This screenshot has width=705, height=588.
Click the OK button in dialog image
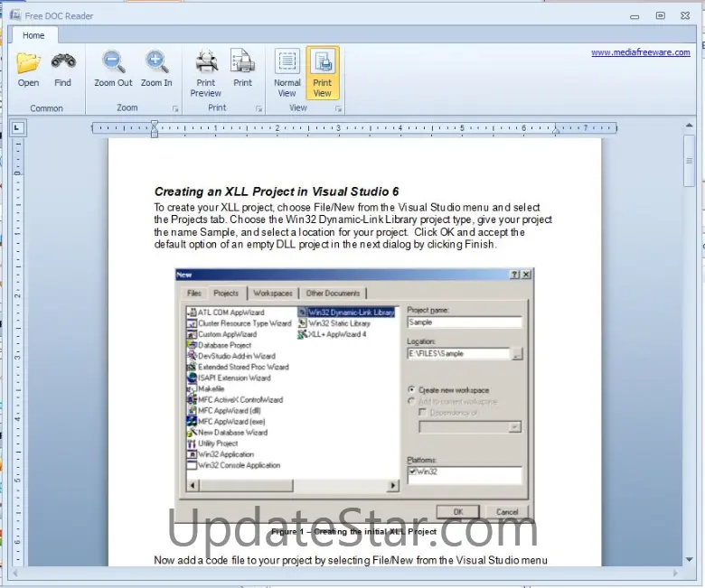click(458, 511)
